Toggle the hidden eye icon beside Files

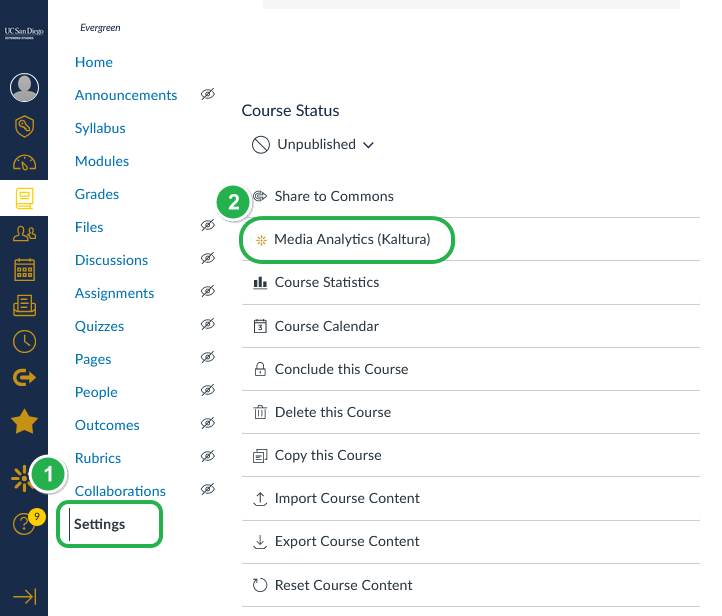click(207, 227)
